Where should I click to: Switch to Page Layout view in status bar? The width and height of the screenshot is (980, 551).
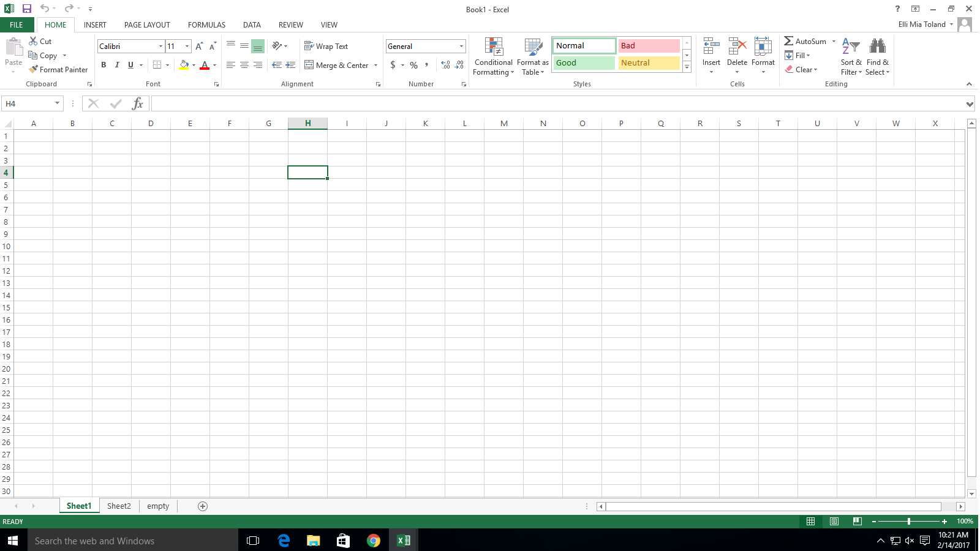834,521
